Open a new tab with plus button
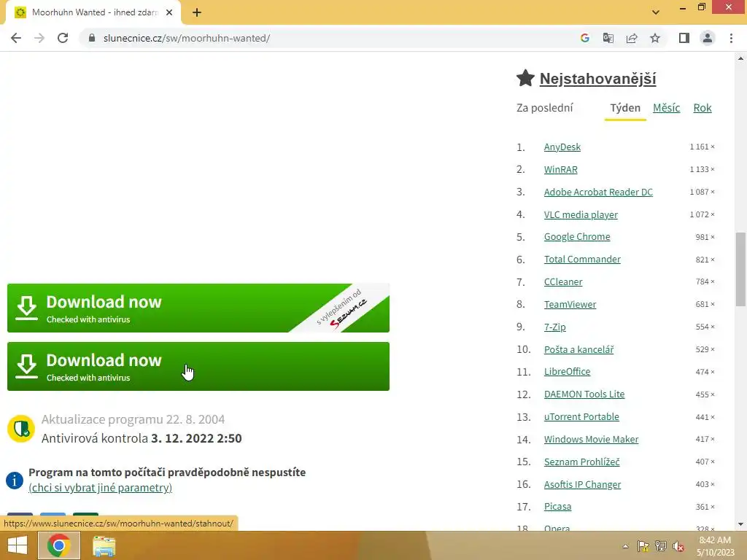Screen dimensions: 747x560 pos(197,12)
